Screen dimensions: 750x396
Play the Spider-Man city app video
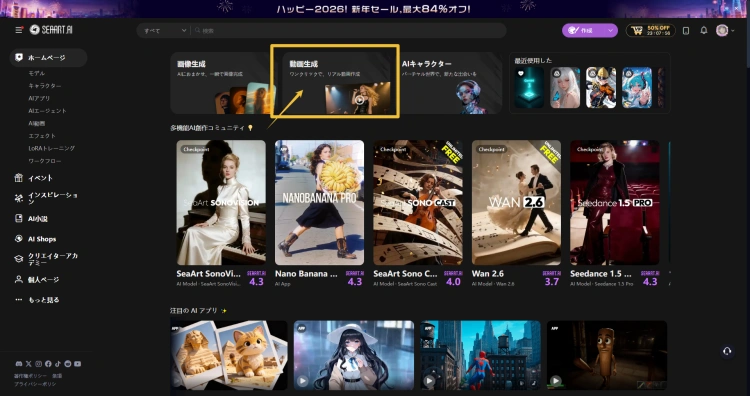(429, 381)
